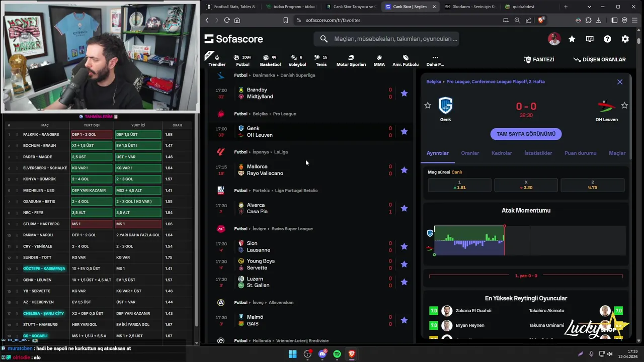Click the Sofascore search field

pos(386,39)
